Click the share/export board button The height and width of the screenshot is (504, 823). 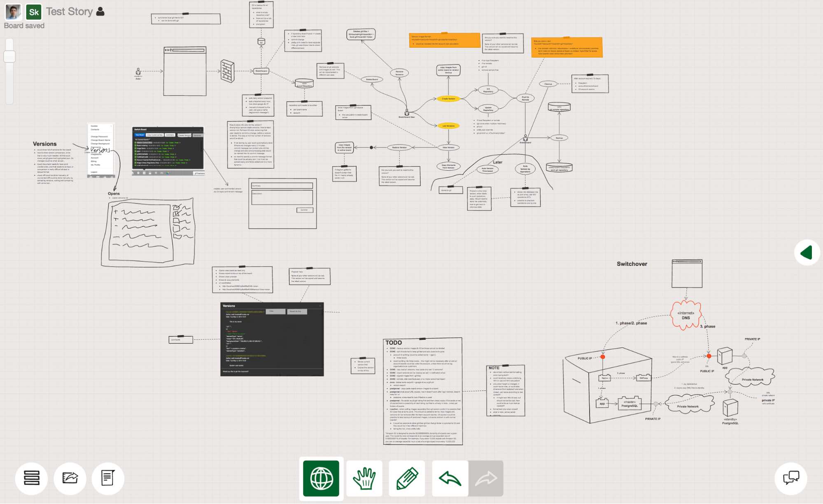70,478
